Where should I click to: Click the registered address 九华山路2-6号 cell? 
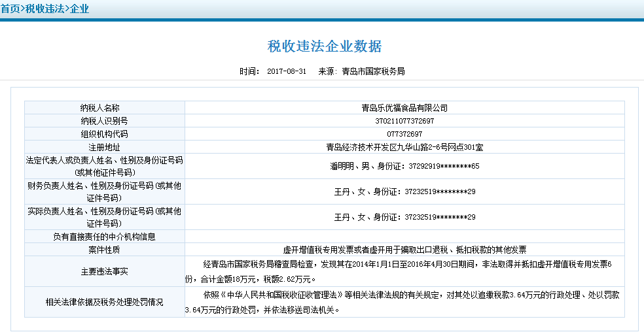[x=404, y=146]
